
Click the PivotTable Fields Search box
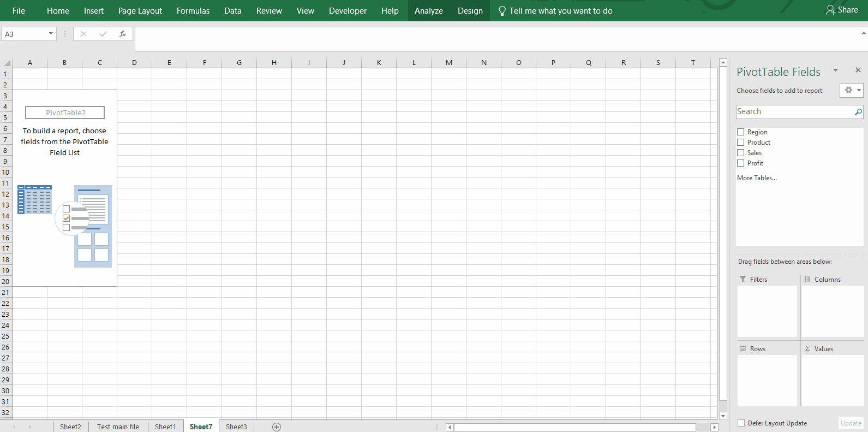tap(794, 112)
